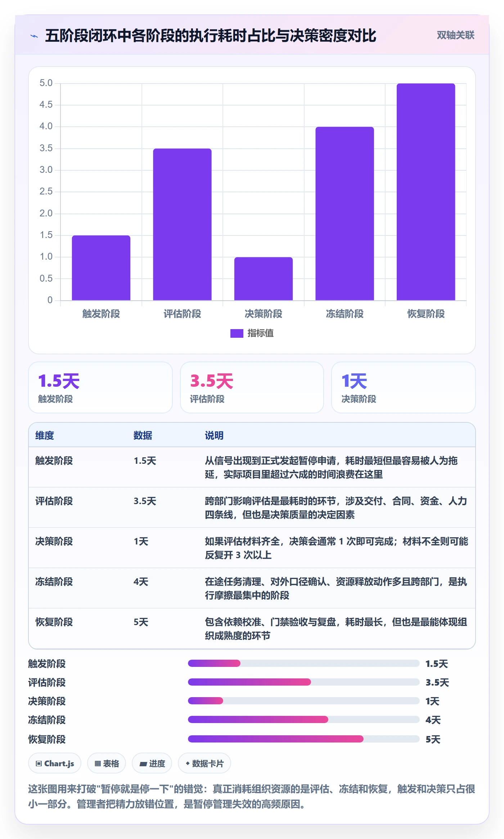
Task: Click the lightning icon beside the title
Action: coord(34,36)
